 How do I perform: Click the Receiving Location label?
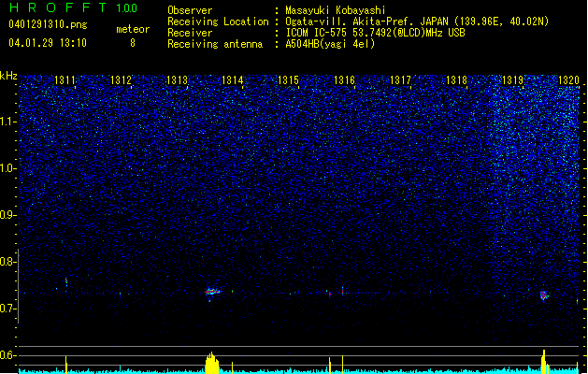point(218,22)
